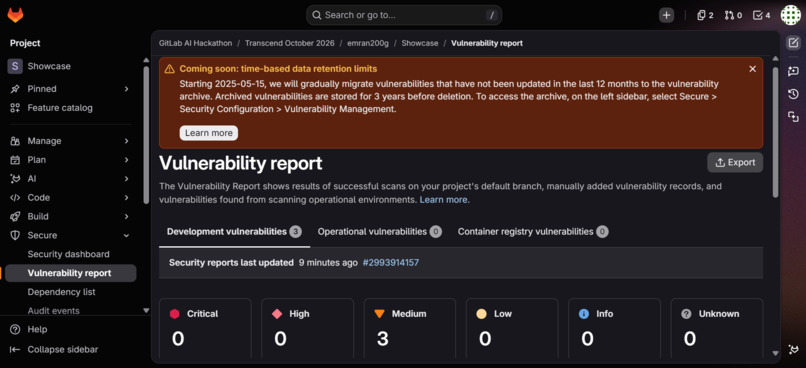Viewport: 806px width, 368px height.
Task: Click '9 minutes ago' timestamp text
Action: pyautogui.click(x=328, y=263)
